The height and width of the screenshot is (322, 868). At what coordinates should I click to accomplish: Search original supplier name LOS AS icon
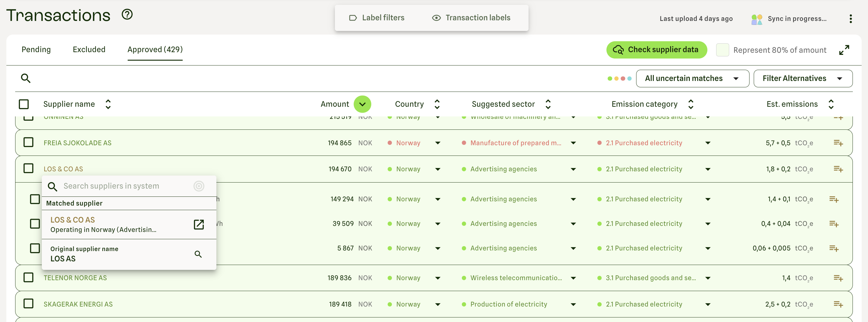pyautogui.click(x=198, y=254)
